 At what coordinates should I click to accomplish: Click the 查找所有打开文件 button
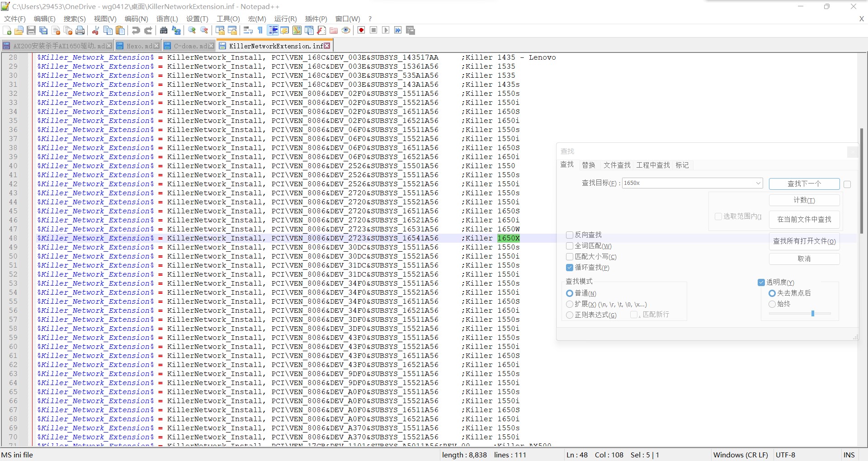(804, 241)
